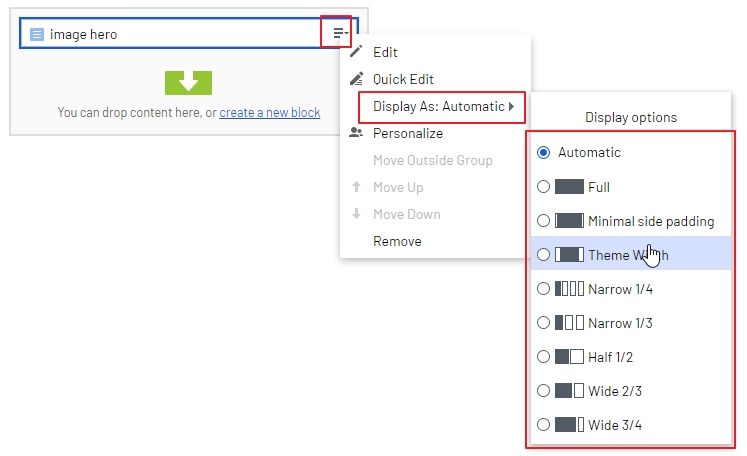Select the Automatic display radio button
This screenshot has width=747, height=456.
(x=543, y=153)
